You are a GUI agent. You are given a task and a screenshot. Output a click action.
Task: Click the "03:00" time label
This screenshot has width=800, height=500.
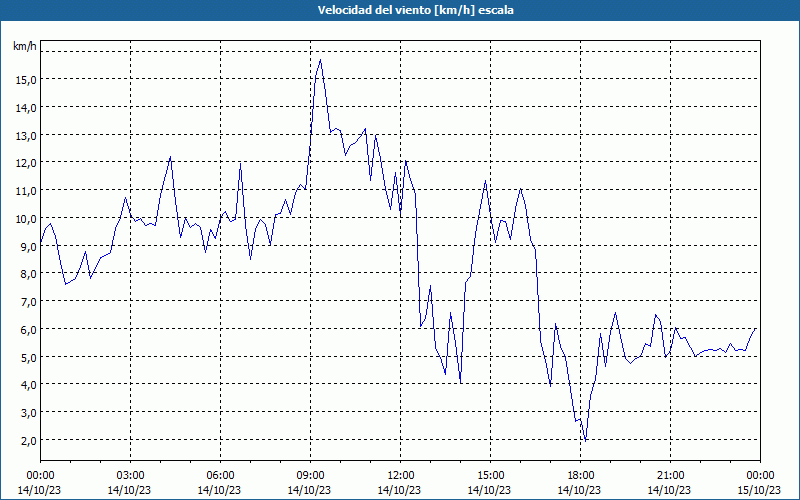pos(130,476)
